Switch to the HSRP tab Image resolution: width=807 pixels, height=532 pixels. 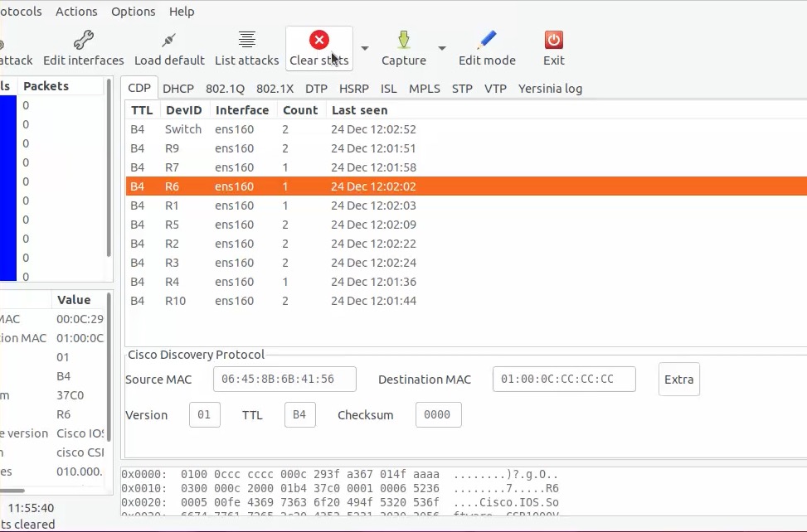click(353, 89)
